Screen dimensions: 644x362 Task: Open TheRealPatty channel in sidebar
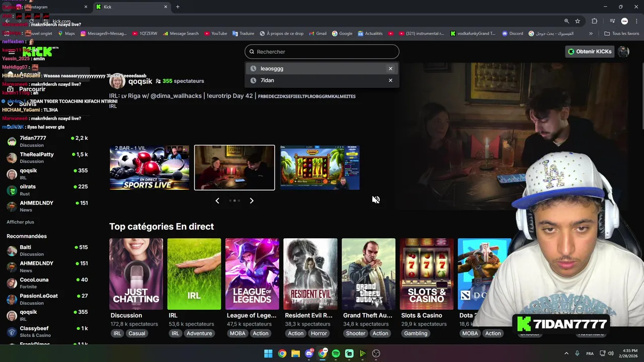pos(47,157)
